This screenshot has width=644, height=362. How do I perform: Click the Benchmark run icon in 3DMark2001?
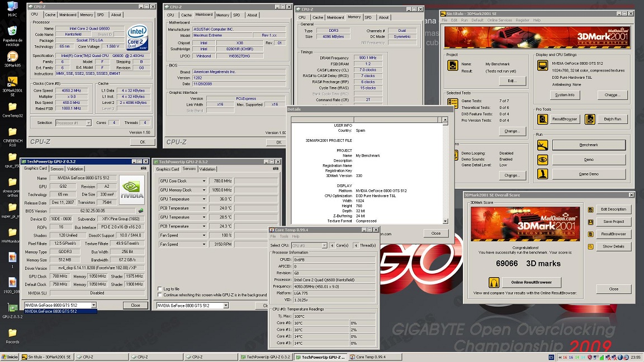(x=542, y=145)
